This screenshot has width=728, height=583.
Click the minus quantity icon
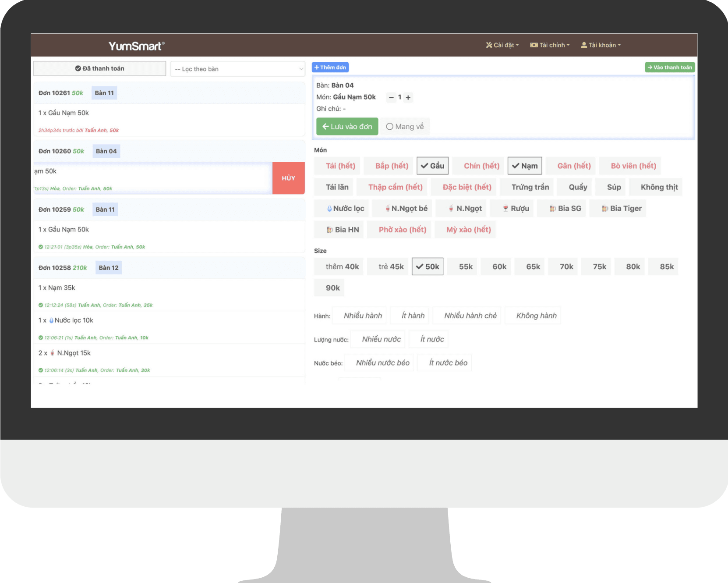pyautogui.click(x=391, y=98)
